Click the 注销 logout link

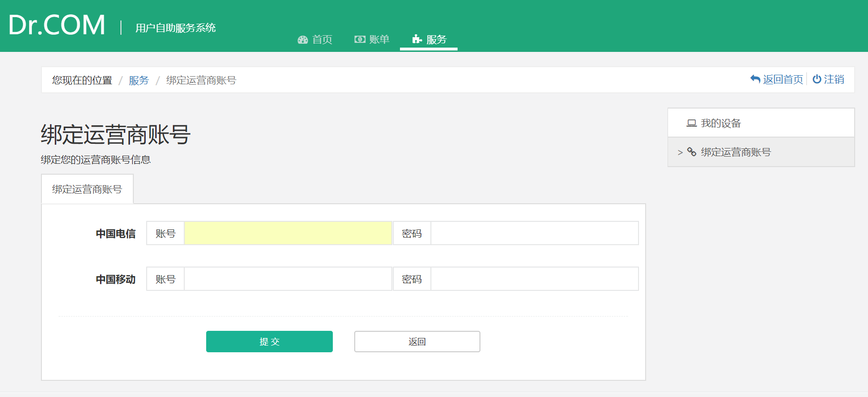point(834,79)
